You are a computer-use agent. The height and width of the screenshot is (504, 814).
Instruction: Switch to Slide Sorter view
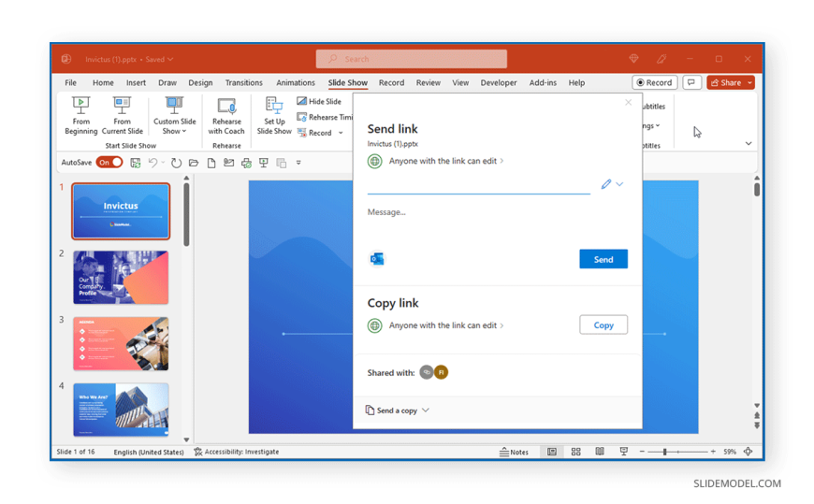[575, 452]
